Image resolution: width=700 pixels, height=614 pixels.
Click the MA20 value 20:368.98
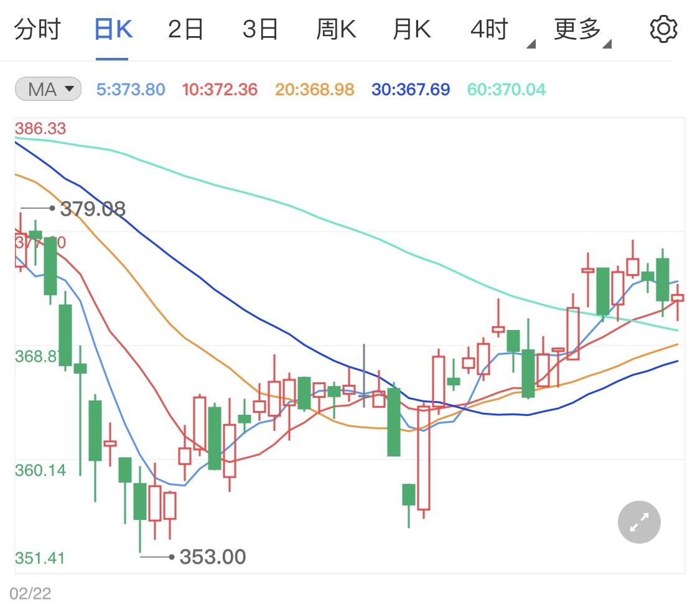click(315, 90)
